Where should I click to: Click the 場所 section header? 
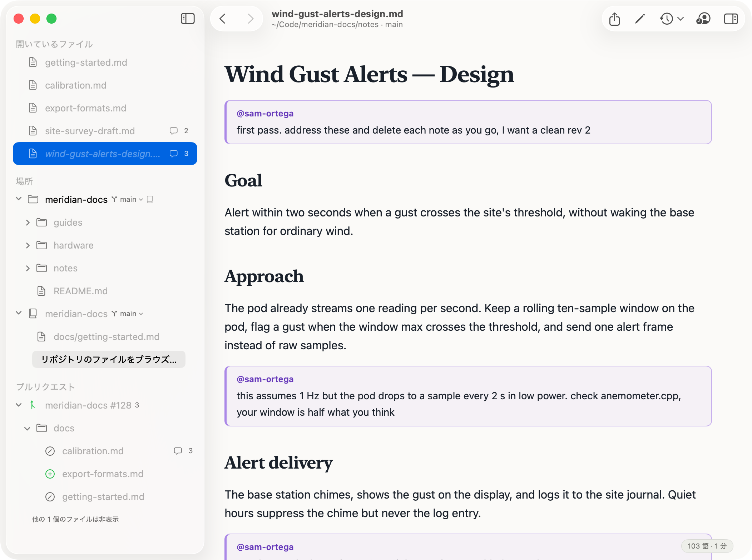(24, 181)
